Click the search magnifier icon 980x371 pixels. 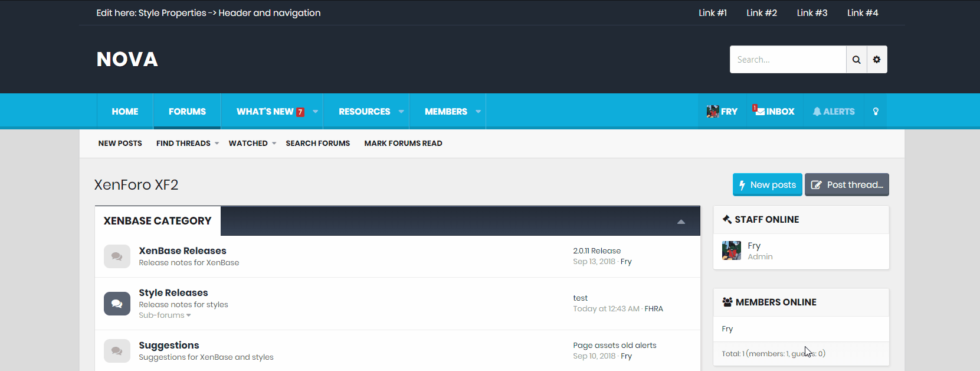pyautogui.click(x=856, y=60)
